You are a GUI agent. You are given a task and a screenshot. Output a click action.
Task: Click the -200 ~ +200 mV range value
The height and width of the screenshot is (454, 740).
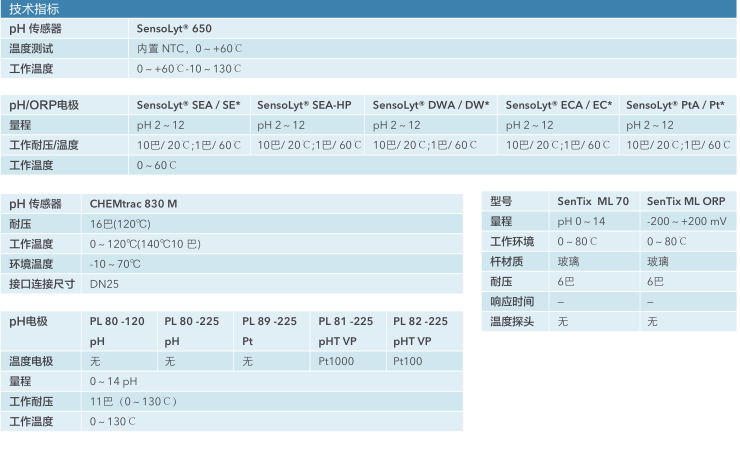click(x=686, y=221)
